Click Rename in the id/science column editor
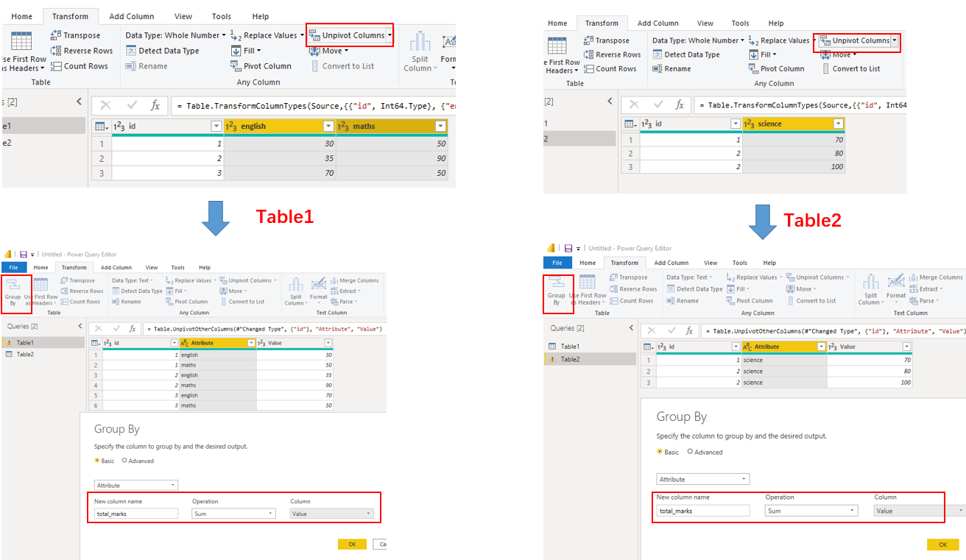Viewport: 966px width, 560px height. pyautogui.click(x=671, y=68)
